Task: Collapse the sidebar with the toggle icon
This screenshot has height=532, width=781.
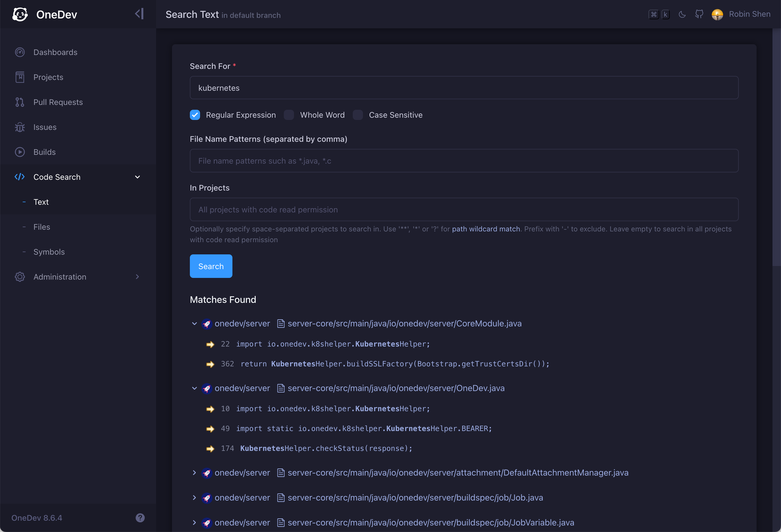Action: pyautogui.click(x=139, y=14)
